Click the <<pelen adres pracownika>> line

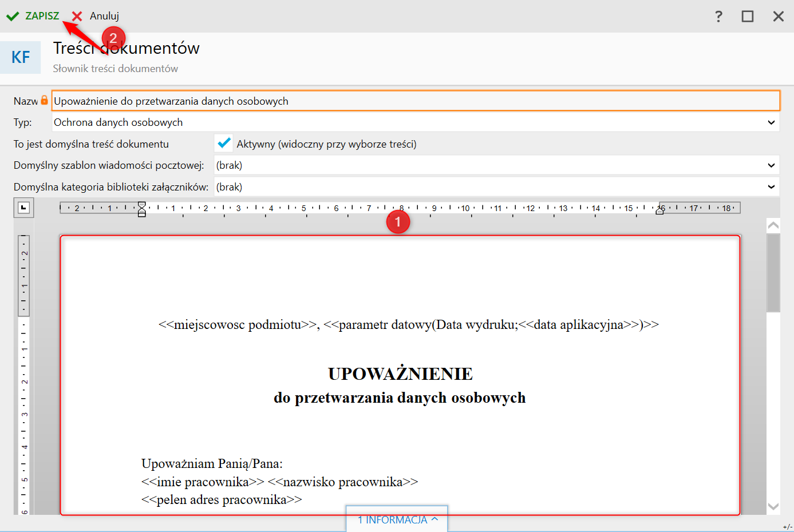pos(222,499)
